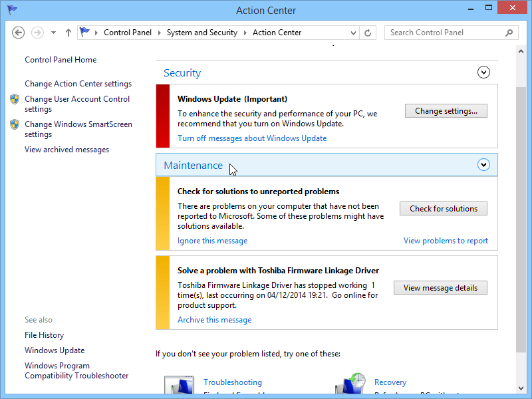Click Ignore this message link
532x399 pixels.
click(212, 241)
